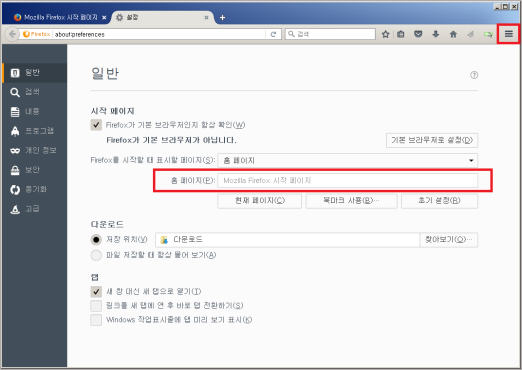
Task: Open the 고급 (Advanced) sidebar section
Action: pyautogui.click(x=34, y=209)
